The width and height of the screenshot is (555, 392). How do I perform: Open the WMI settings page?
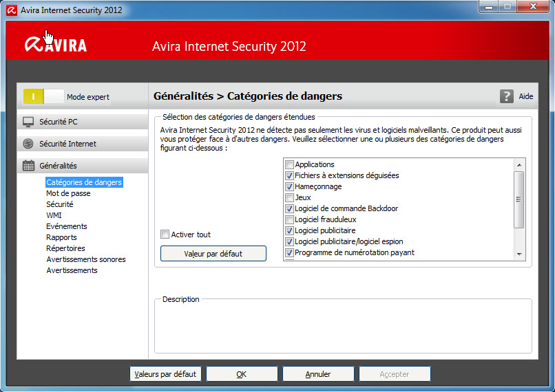54,215
